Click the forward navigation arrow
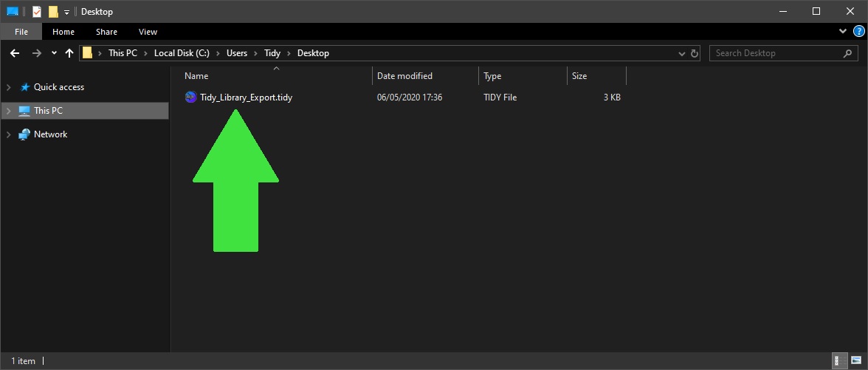This screenshot has height=370, width=868. click(37, 53)
